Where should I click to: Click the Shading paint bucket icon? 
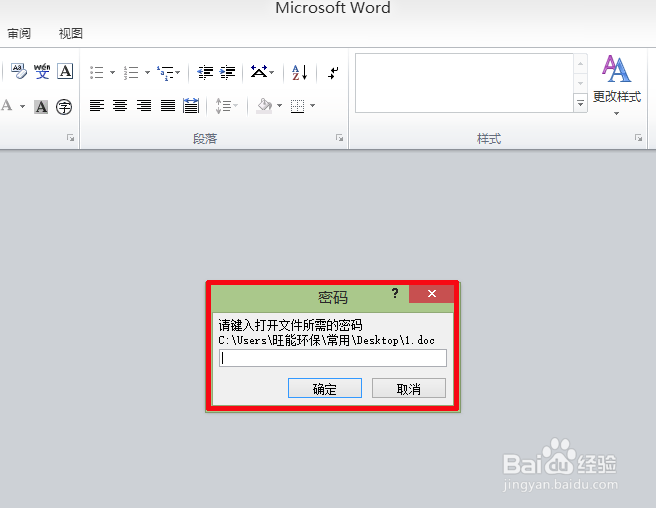pos(264,105)
